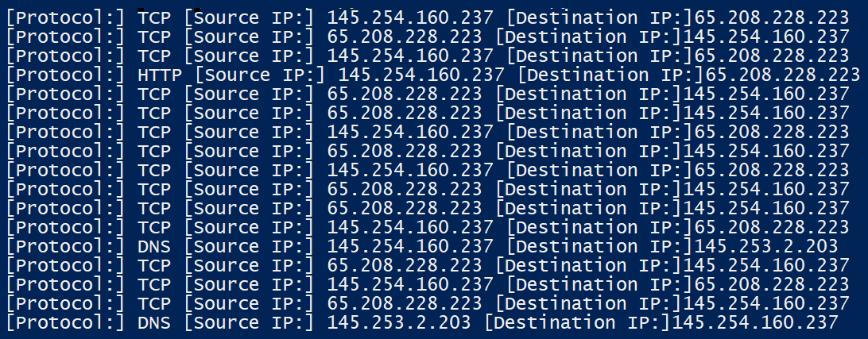This screenshot has width=868, height=339.
Task: Select source IP on the first output line
Action: (x=409, y=18)
